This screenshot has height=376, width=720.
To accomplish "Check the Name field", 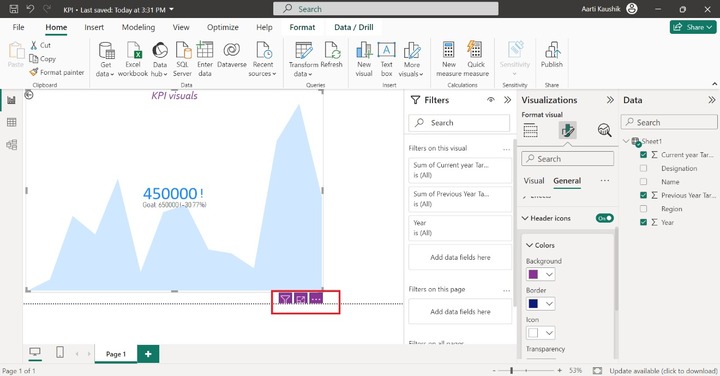I will pyautogui.click(x=643, y=182).
